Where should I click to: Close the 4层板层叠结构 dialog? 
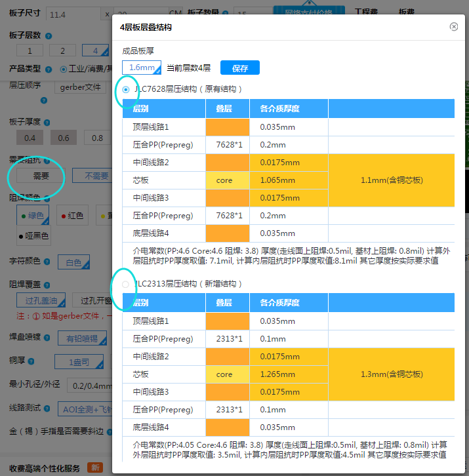tap(454, 27)
